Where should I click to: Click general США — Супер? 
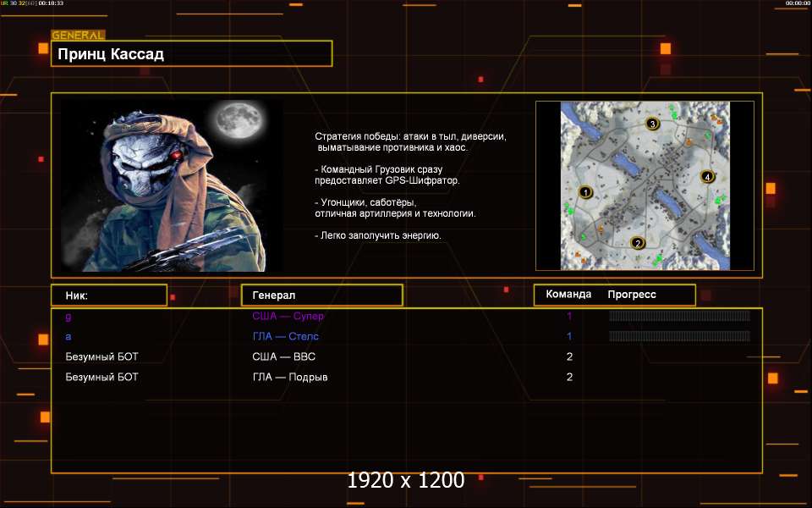click(x=288, y=316)
